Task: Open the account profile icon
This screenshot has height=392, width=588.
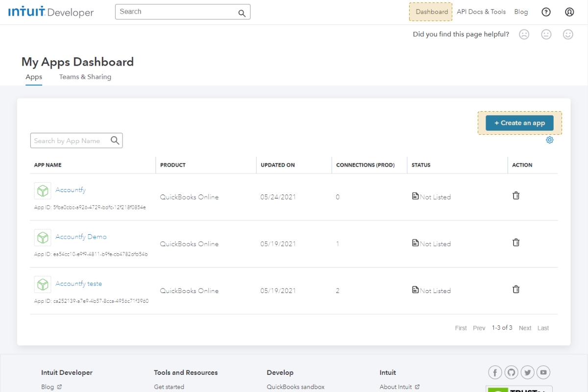Action: click(x=569, y=12)
